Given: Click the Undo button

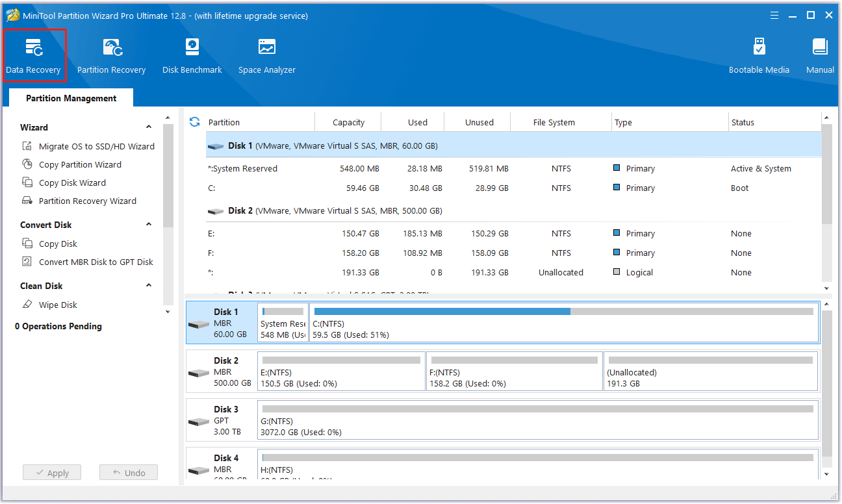Looking at the screenshot, I should click(129, 473).
